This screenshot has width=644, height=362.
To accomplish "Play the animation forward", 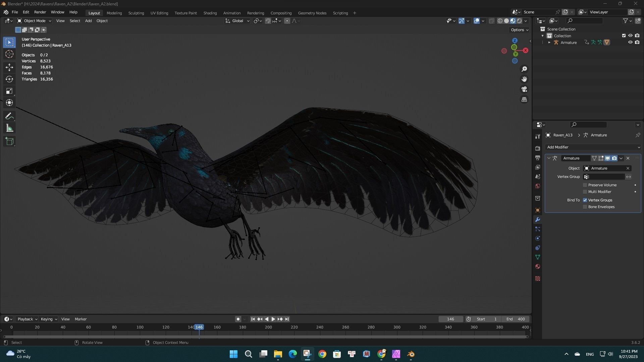I will pyautogui.click(x=273, y=319).
